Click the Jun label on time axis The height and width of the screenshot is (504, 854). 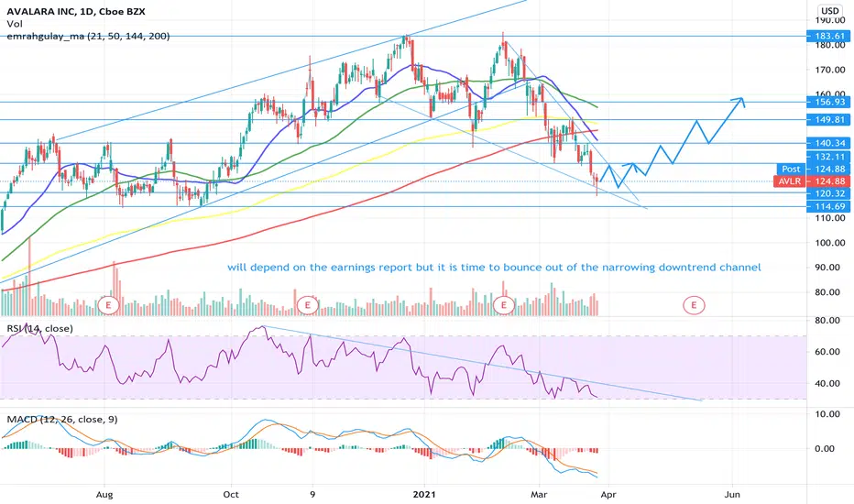click(x=732, y=495)
